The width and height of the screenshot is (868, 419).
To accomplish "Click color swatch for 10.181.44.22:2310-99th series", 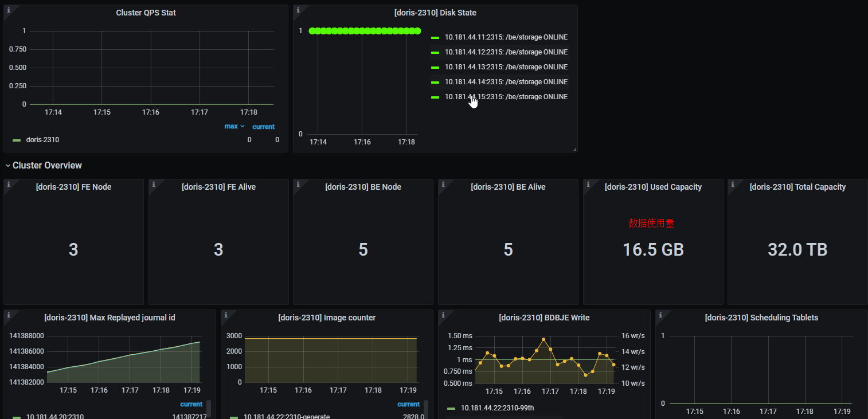I will pos(451,408).
